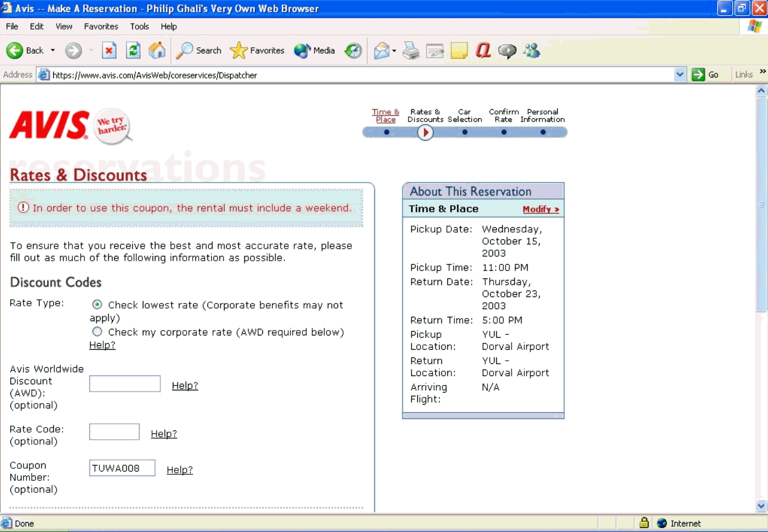The height and width of the screenshot is (532, 768).
Task: Select Check my corporate rate radio button
Action: (97, 332)
